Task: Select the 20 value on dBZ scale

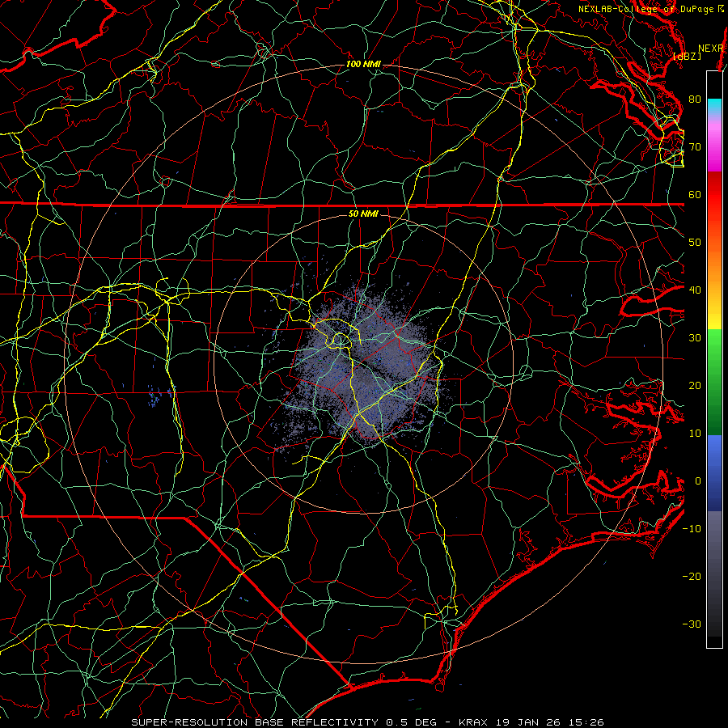Action: pos(695,386)
